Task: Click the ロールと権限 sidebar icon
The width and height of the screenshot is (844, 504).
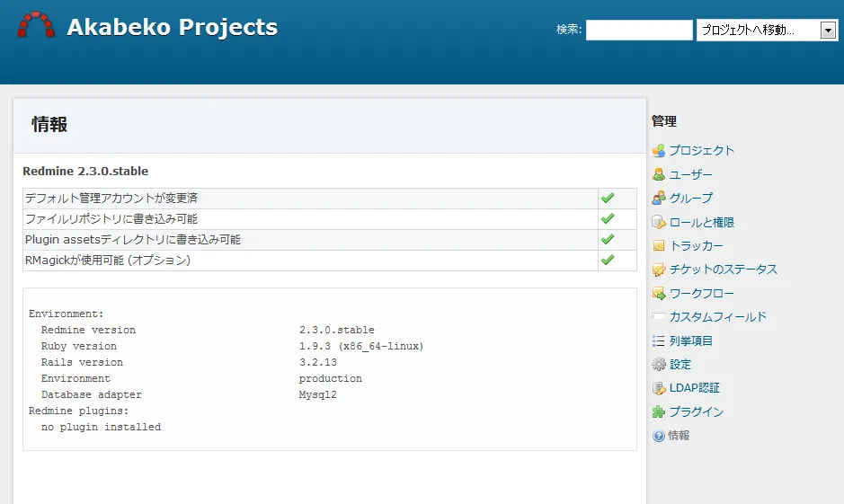Action: (658, 222)
